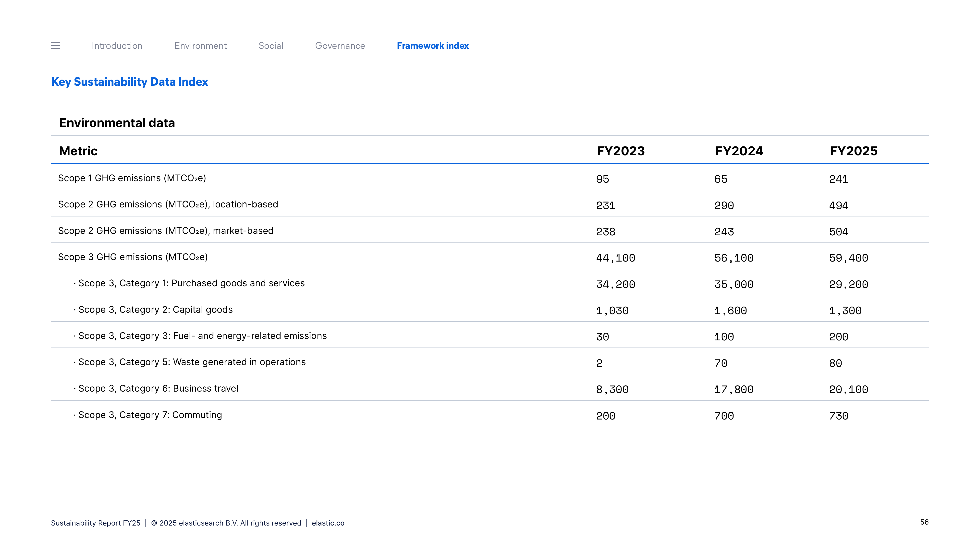
Task: Click the market-based FY2024 value 243
Action: point(724,232)
